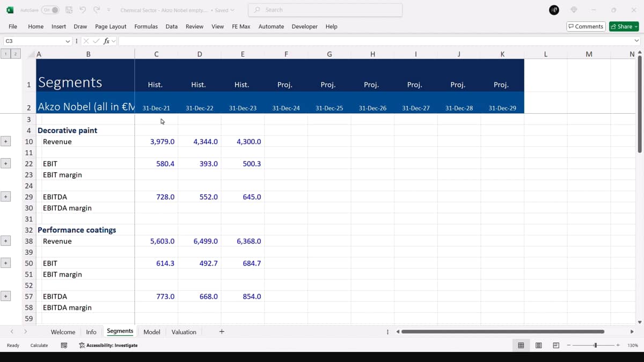Expand the group at row 22 EBIT

point(6,164)
